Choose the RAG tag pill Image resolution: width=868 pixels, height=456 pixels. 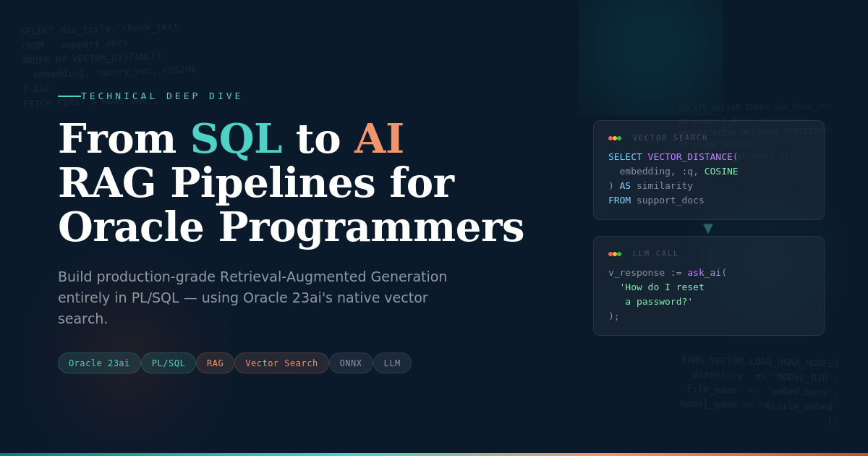[x=215, y=363]
